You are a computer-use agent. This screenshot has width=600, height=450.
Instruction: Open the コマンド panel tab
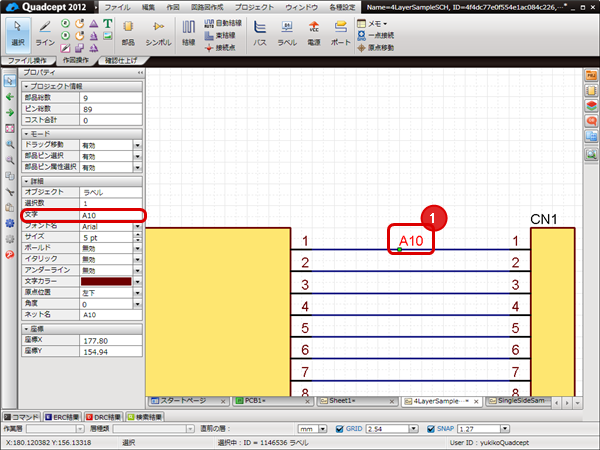coord(21,417)
